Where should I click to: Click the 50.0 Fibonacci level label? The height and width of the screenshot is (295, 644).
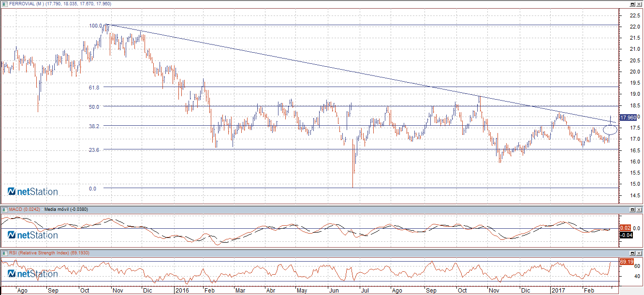click(x=94, y=106)
